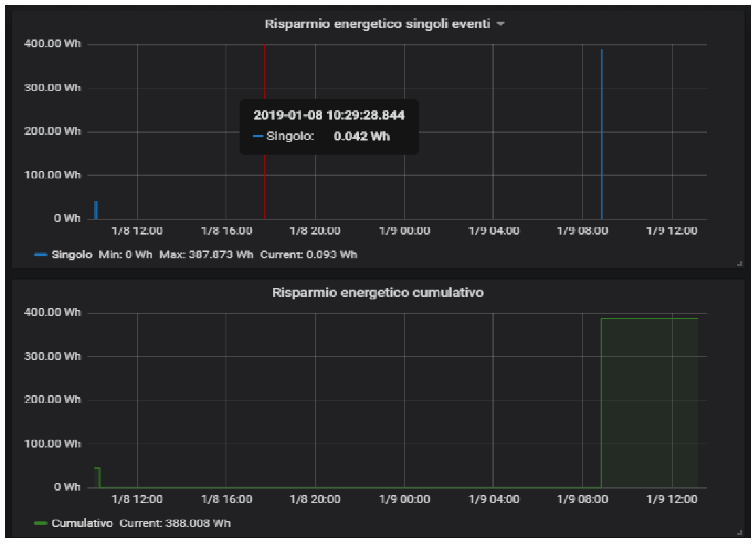This screenshot has width=756, height=545.
Task: Click the 'Singolo: 0.042 Wh' tooltip entry
Action: pyautogui.click(x=320, y=137)
